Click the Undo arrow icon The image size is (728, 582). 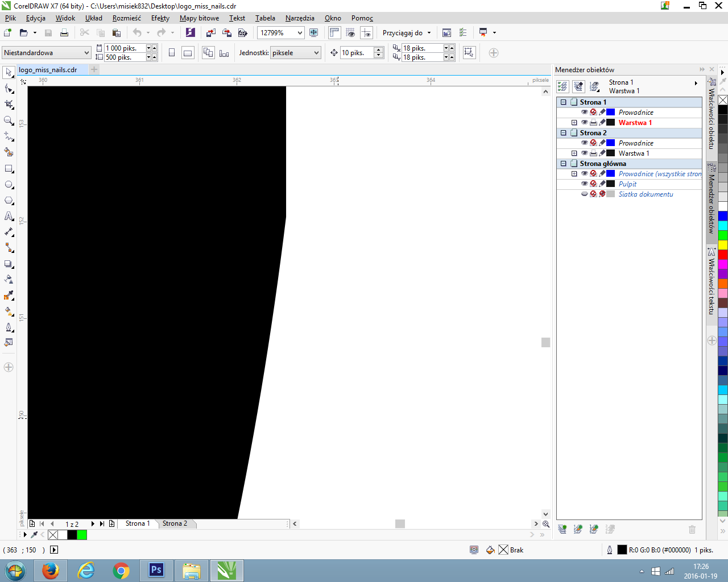click(137, 33)
